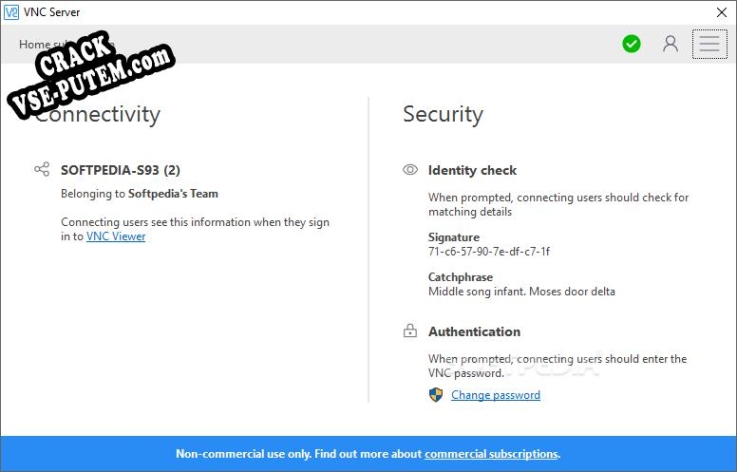Open the commercial subscriptions link
Image resolution: width=737 pixels, height=472 pixels.
pyautogui.click(x=491, y=454)
